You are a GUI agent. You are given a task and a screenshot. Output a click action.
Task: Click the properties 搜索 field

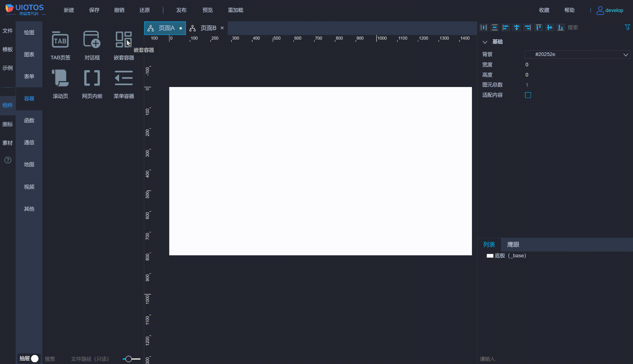click(594, 28)
